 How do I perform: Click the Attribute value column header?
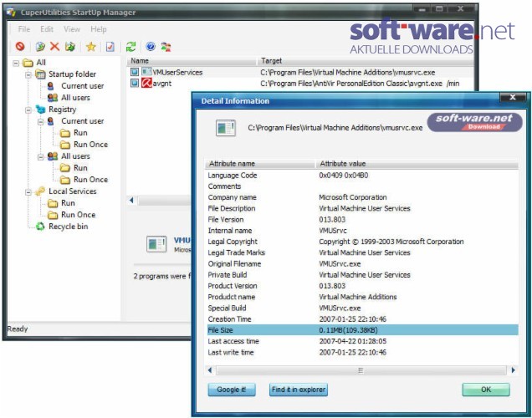coord(417,164)
